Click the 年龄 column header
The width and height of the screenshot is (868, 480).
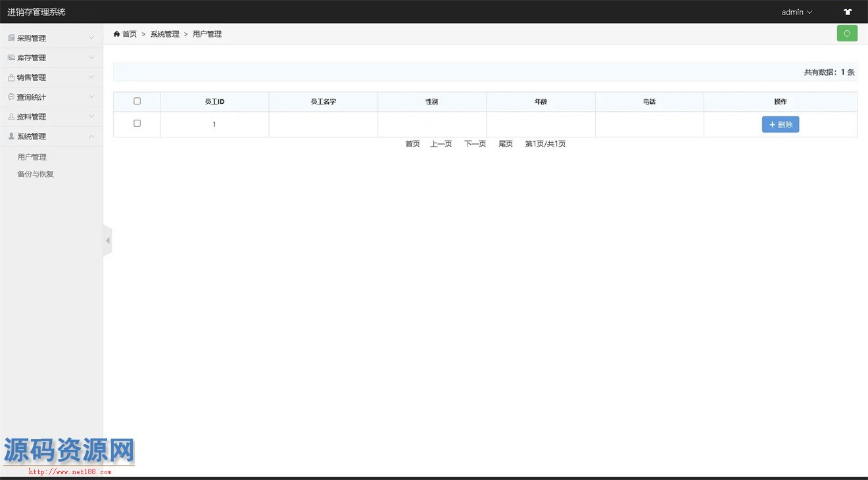coord(541,102)
